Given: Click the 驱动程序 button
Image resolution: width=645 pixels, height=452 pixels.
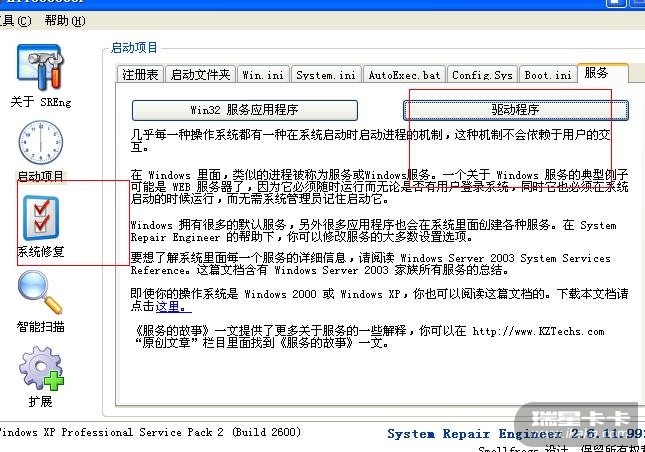Looking at the screenshot, I should click(x=516, y=110).
